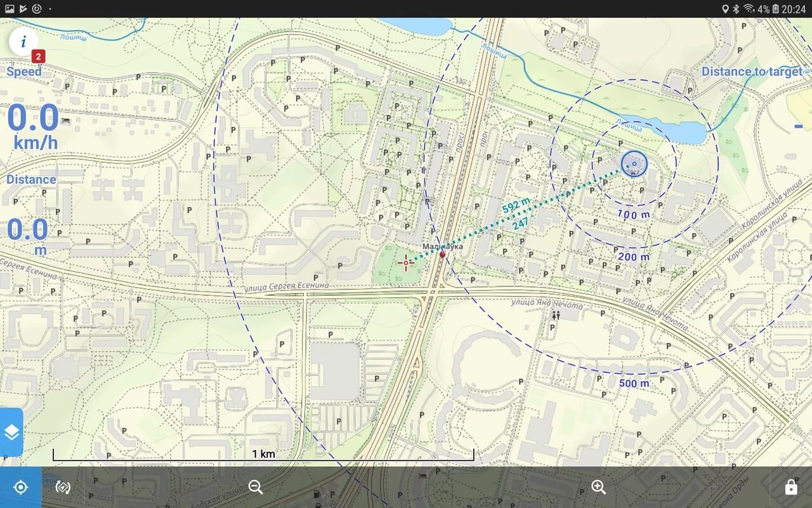Tap the 247° bearing label
The height and width of the screenshot is (508, 812).
click(x=521, y=223)
